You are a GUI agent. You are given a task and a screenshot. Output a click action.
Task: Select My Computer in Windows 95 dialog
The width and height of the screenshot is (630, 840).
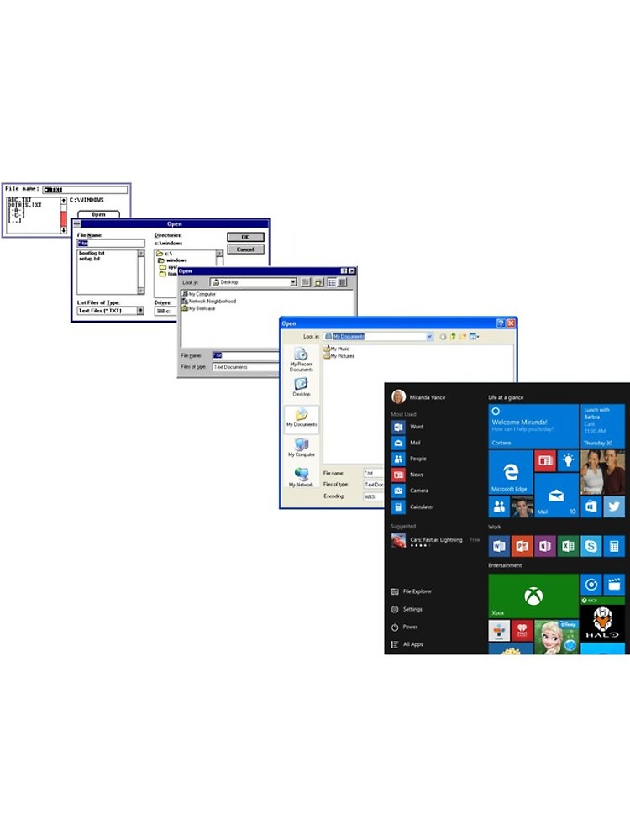[x=199, y=294]
